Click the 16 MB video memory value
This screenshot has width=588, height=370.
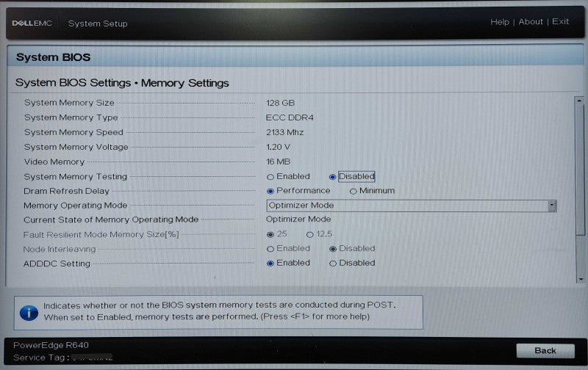click(278, 162)
